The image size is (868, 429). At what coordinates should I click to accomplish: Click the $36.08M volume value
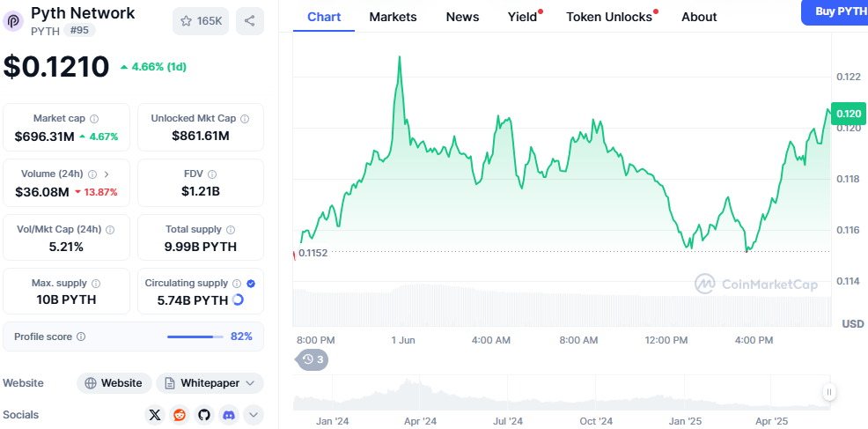click(x=42, y=192)
